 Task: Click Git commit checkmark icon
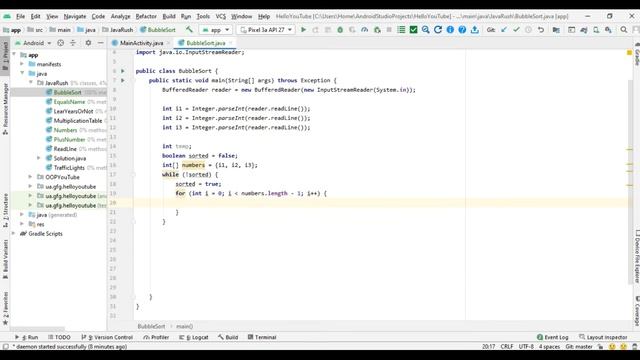pyautogui.click(x=516, y=30)
